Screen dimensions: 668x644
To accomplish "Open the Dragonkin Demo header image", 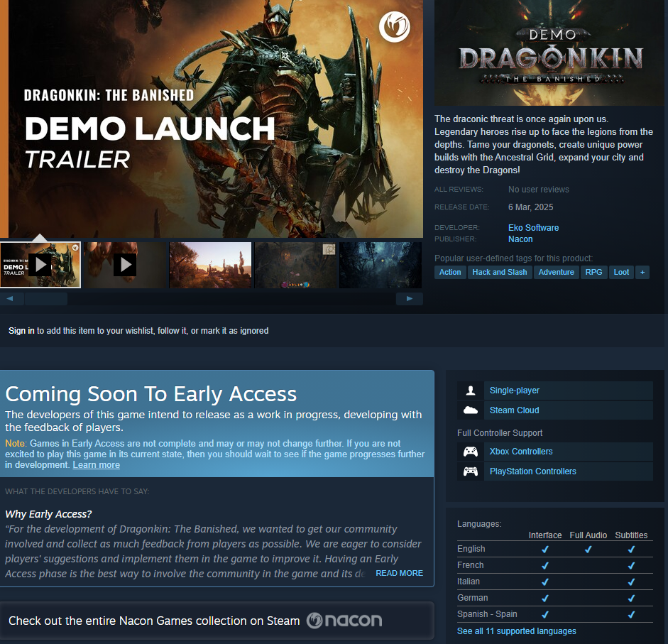I will (x=549, y=53).
